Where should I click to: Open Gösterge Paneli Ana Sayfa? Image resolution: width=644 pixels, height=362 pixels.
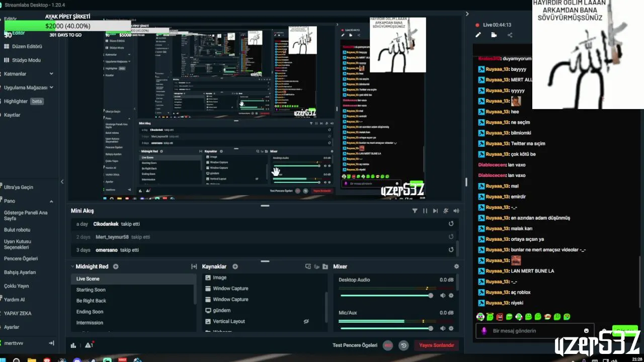(26, 215)
